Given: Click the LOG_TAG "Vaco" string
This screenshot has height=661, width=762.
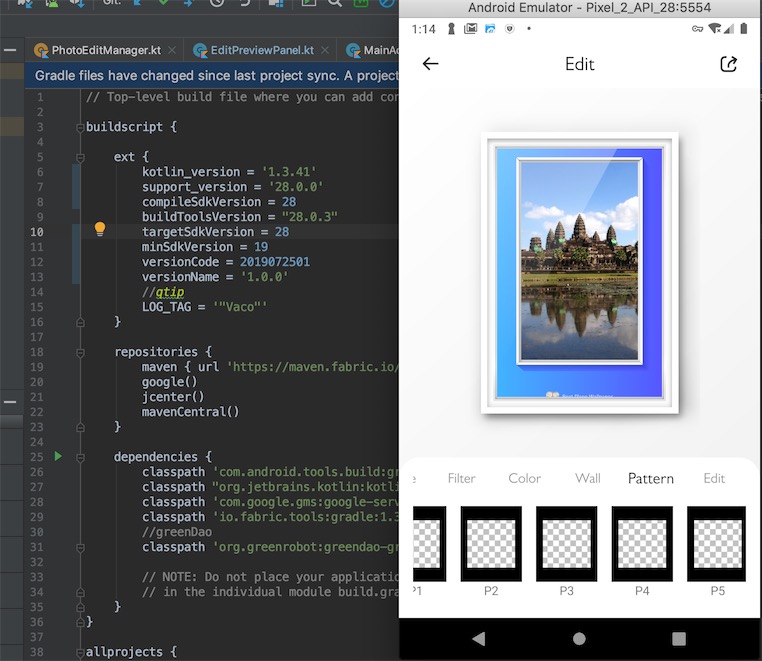Looking at the screenshot, I should point(240,307).
